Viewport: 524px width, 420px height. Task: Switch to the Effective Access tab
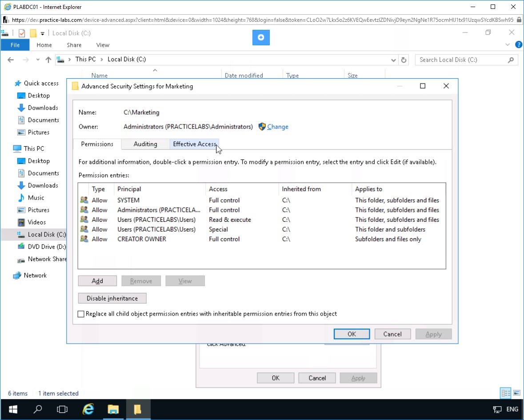pos(195,144)
